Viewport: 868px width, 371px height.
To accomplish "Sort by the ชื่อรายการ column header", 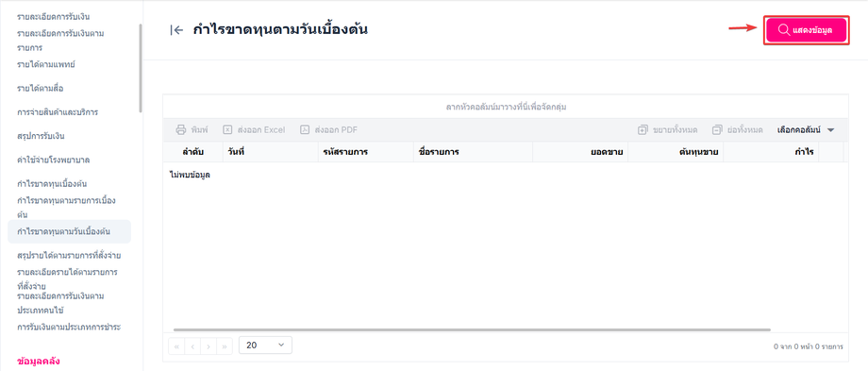I will [473, 152].
